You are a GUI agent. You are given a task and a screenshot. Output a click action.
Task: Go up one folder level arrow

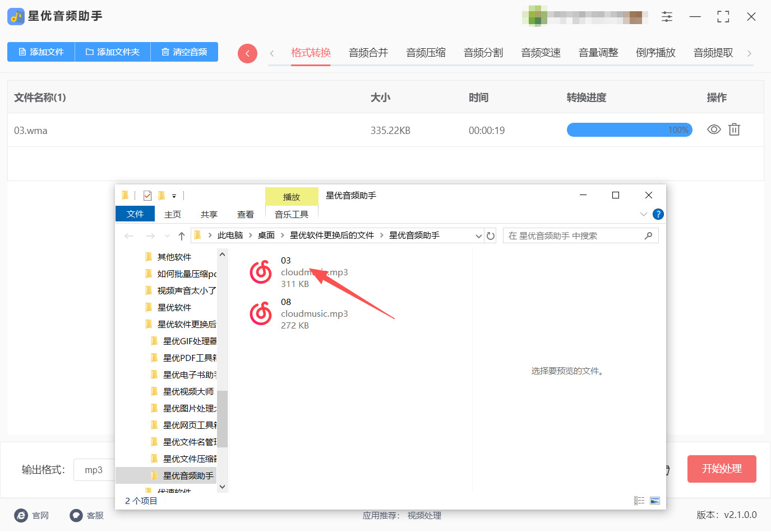click(182, 236)
